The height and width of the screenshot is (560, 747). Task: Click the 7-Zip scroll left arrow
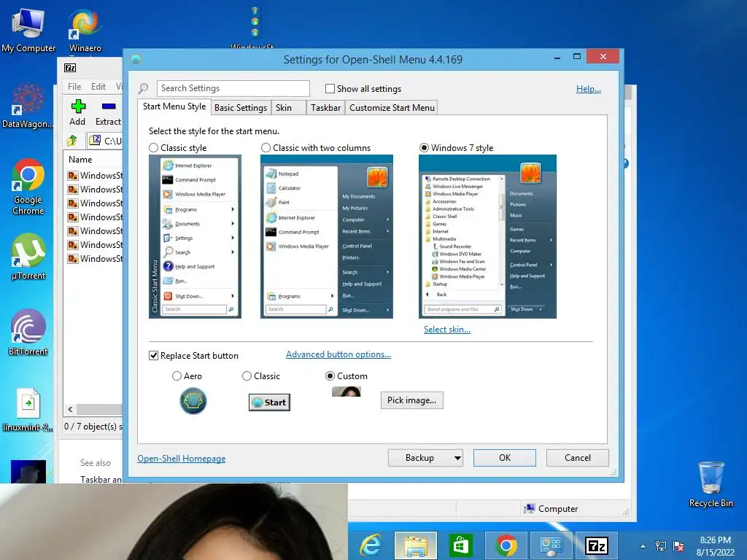coord(71,410)
